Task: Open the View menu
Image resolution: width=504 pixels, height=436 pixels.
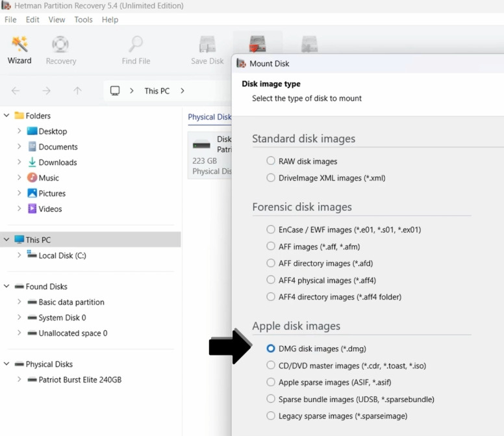Action: click(57, 19)
